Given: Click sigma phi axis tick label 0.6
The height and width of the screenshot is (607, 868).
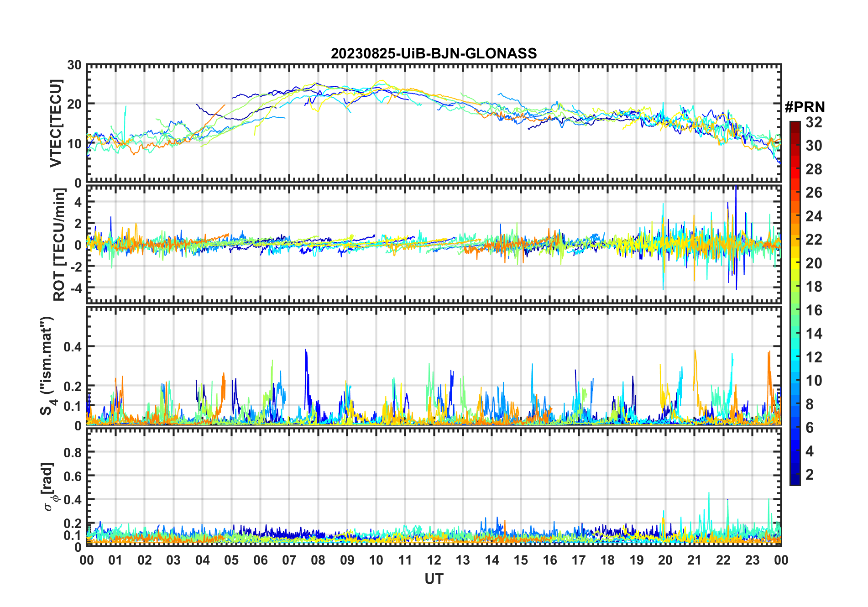Looking at the screenshot, I should coord(73,476).
